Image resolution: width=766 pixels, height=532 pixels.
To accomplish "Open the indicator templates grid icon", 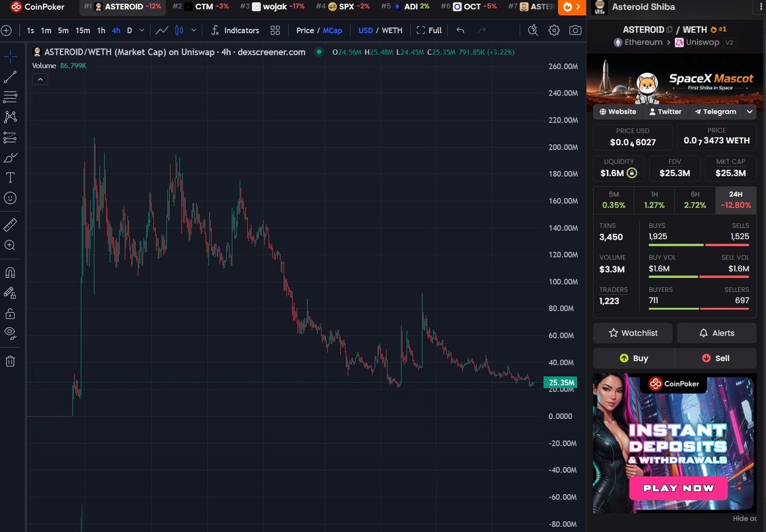I will coord(275,30).
